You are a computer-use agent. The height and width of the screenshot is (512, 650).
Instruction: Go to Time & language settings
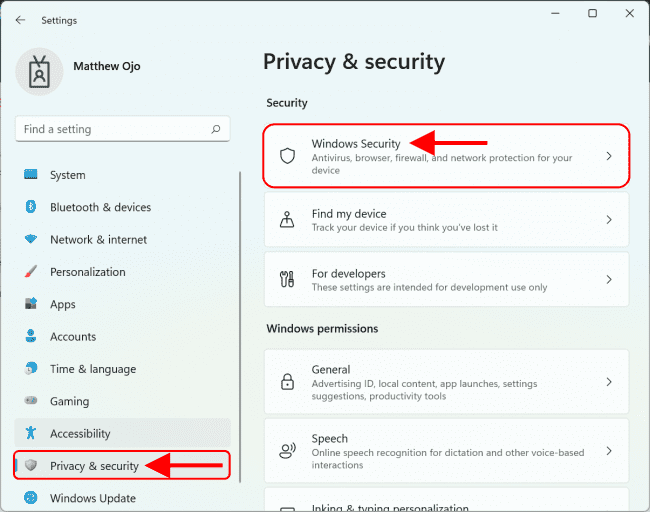[93, 369]
